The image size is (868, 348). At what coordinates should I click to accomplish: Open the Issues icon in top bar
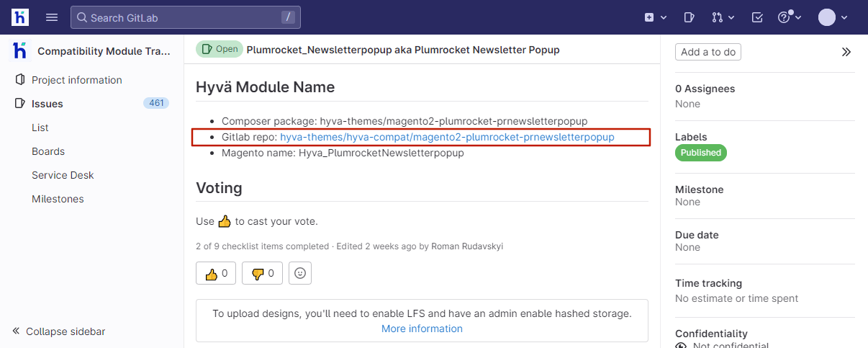coord(689,17)
